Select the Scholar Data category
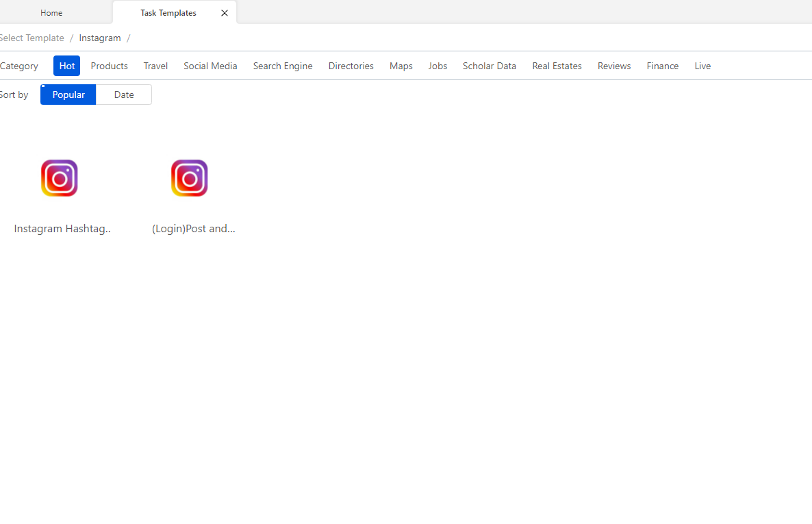Screen dimensions: 812x524 (x=490, y=66)
